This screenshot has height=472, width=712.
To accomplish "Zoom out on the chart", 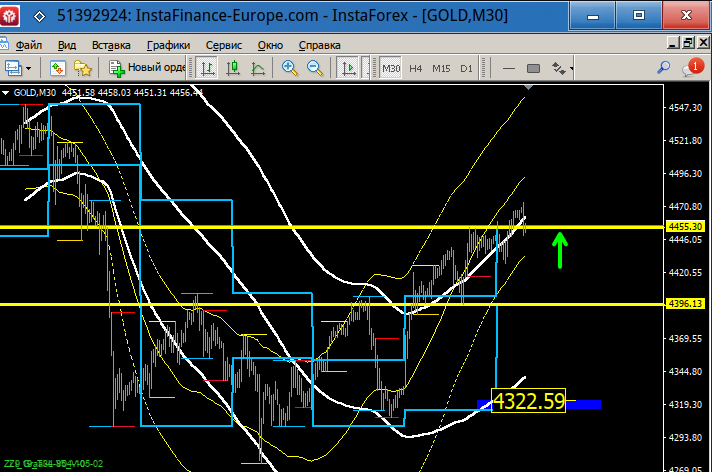I will [x=315, y=68].
